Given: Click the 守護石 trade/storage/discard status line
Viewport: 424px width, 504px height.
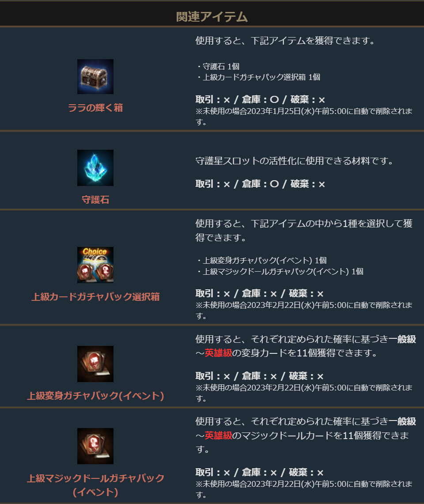Looking at the screenshot, I should [261, 184].
